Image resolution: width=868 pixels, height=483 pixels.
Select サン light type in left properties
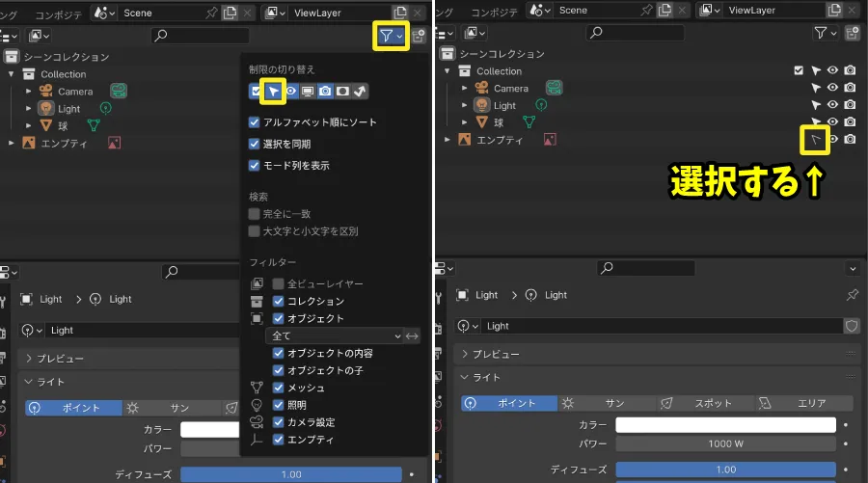point(172,408)
